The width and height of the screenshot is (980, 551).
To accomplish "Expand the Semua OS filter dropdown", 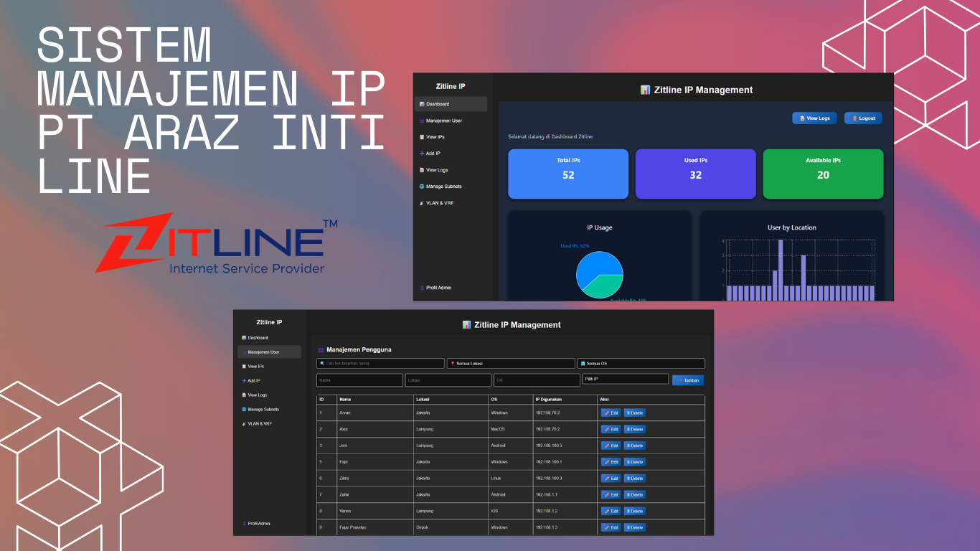I will pos(641,364).
